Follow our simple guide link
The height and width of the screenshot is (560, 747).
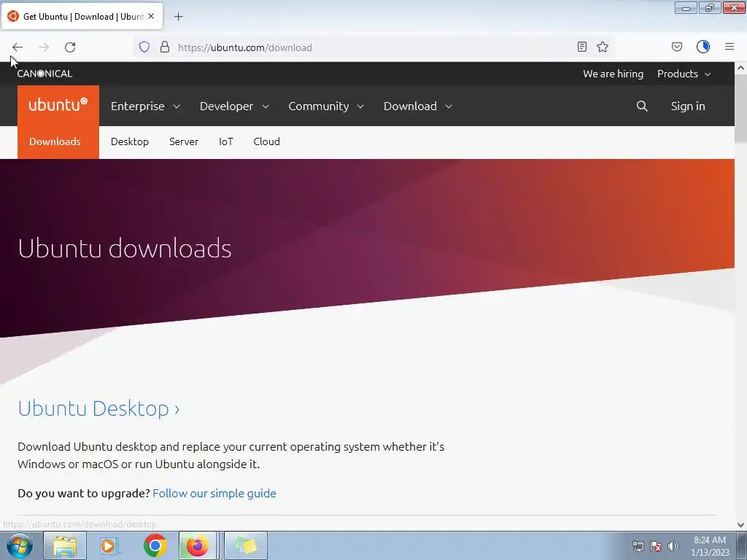[x=214, y=494]
